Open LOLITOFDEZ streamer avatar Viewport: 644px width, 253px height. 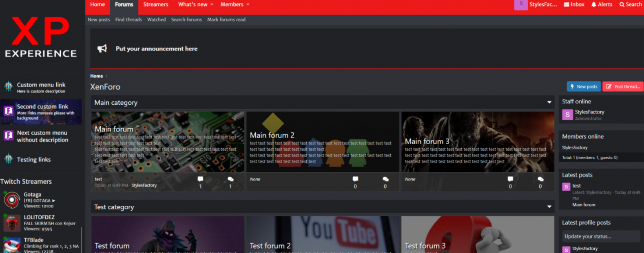tap(12, 223)
